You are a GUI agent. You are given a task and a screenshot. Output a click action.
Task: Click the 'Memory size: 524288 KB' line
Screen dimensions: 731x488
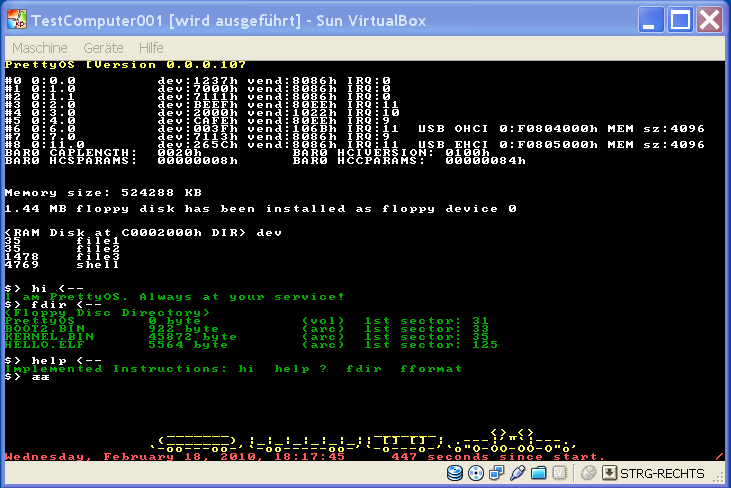[x=103, y=192]
